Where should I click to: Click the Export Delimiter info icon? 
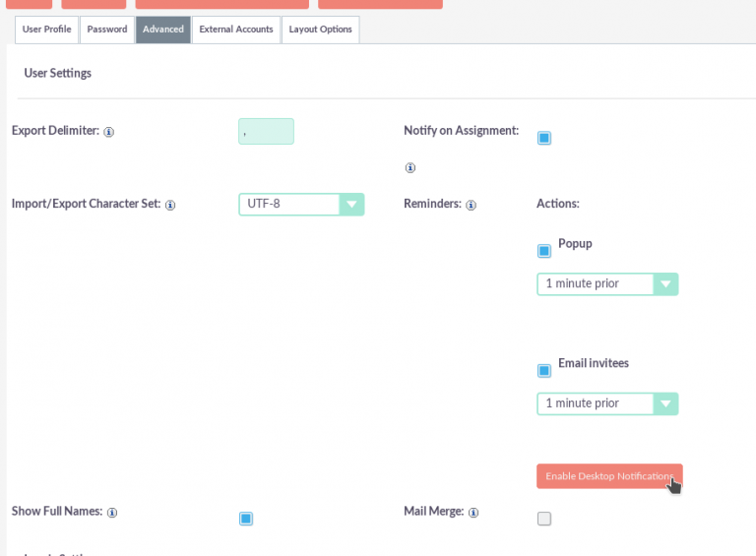[109, 132]
